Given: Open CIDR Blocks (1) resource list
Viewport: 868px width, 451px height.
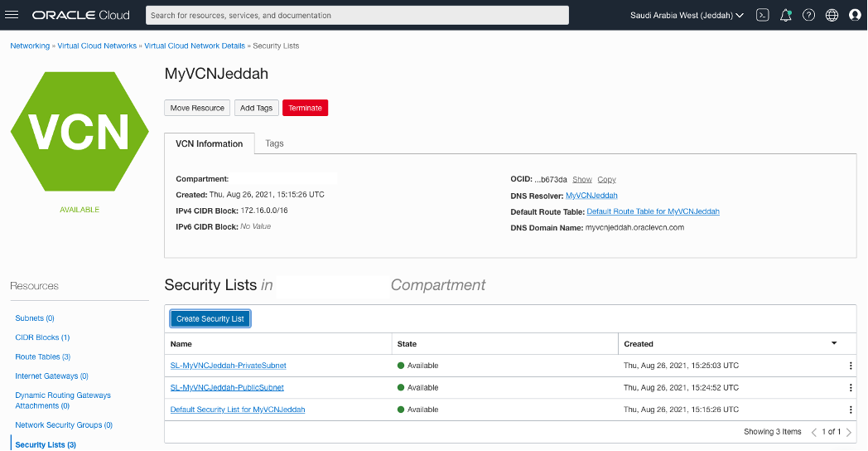Looking at the screenshot, I should pyautogui.click(x=42, y=337).
